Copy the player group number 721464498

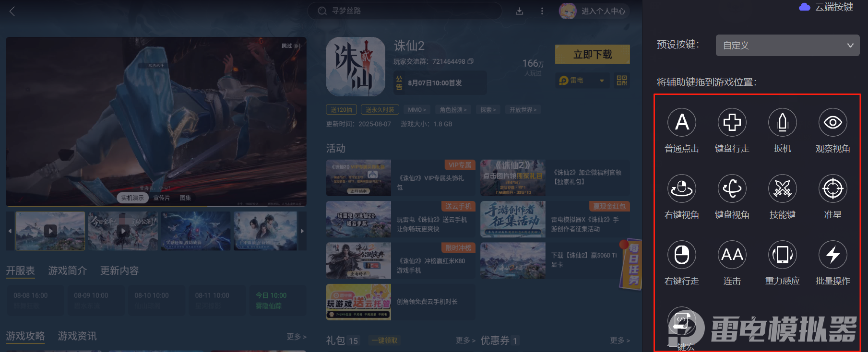(471, 61)
